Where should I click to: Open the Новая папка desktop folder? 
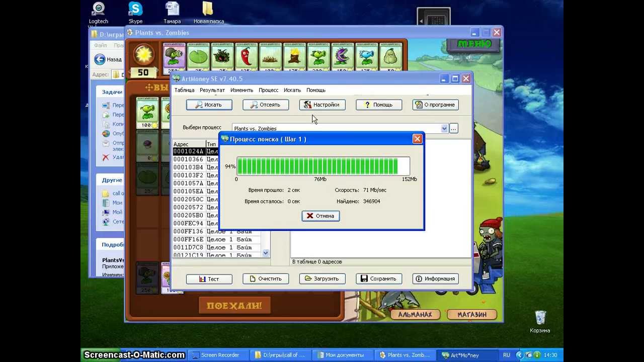(208, 13)
